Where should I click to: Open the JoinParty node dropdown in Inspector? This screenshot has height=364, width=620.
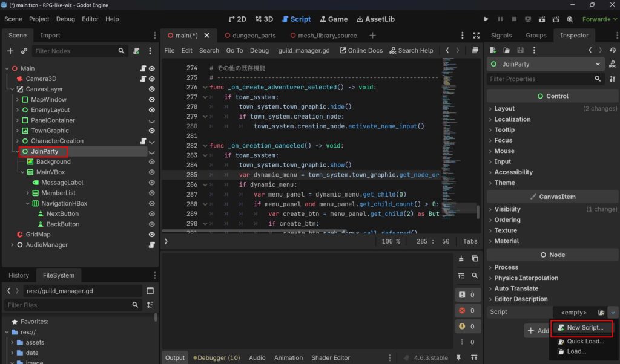tap(598, 64)
